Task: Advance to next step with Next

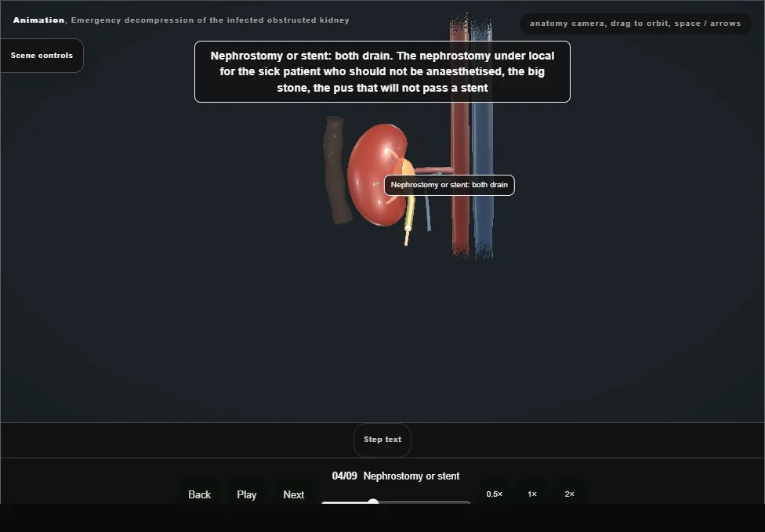Action: [294, 494]
